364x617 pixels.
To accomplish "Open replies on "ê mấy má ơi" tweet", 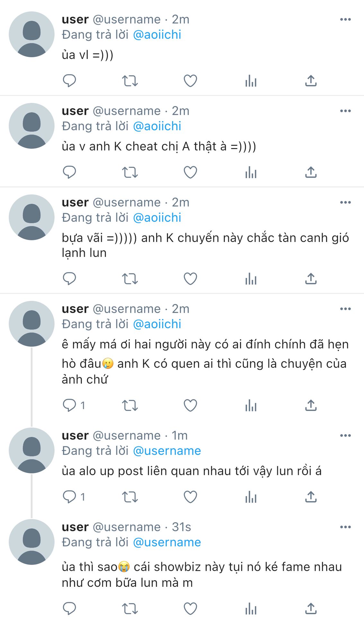I will pyautogui.click(x=74, y=405).
